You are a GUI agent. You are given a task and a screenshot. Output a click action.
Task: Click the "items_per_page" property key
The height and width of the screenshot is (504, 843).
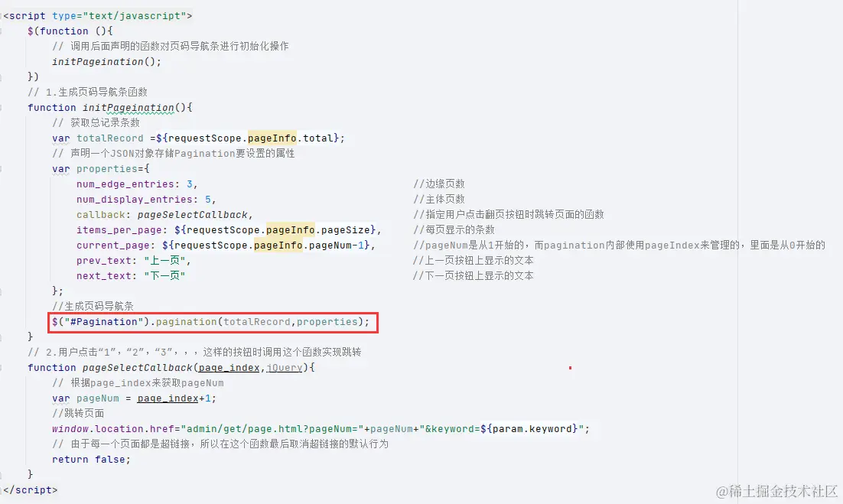(x=119, y=230)
